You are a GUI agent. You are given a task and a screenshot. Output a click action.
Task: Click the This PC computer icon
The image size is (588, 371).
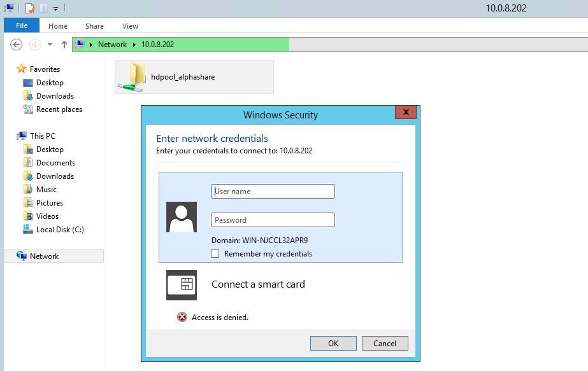tap(22, 136)
